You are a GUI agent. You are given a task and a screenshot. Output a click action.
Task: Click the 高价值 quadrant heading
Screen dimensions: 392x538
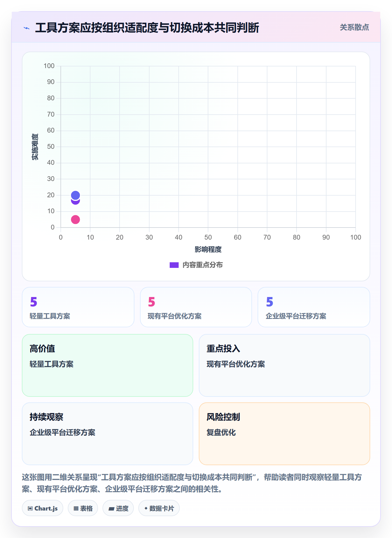[x=42, y=349]
